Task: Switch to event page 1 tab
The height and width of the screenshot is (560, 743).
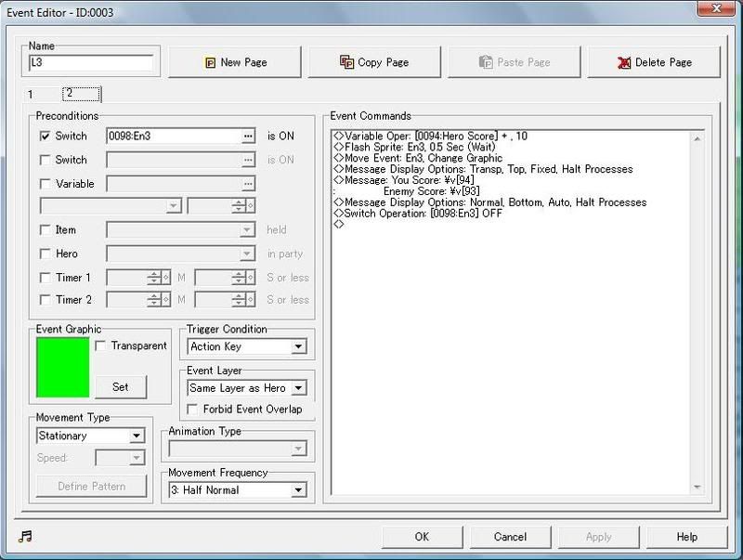Action: click(x=31, y=95)
